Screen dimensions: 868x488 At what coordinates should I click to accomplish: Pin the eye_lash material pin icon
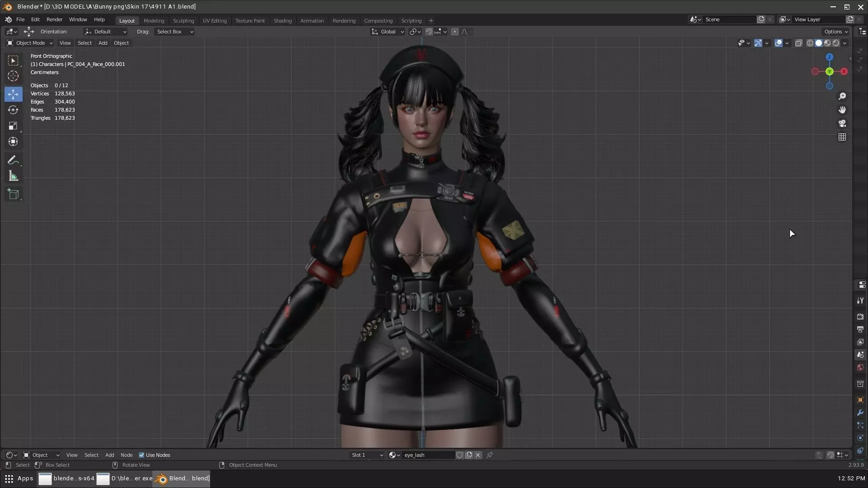pos(490,455)
